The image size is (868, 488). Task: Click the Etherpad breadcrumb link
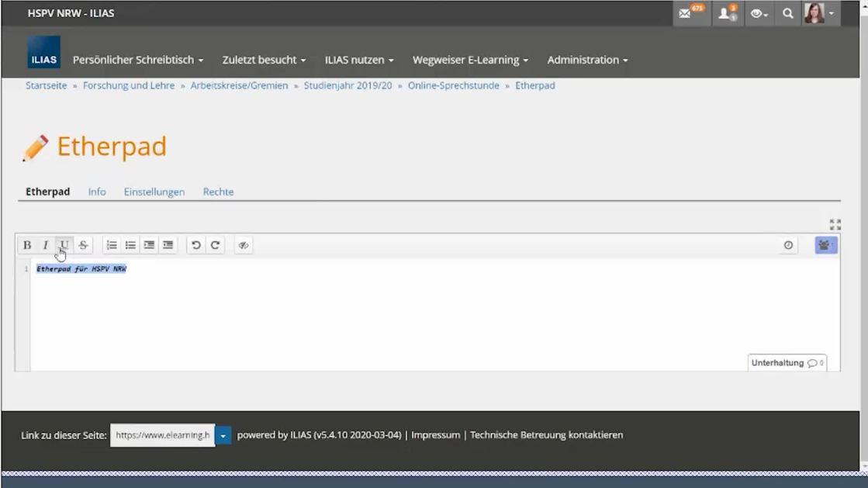(534, 85)
